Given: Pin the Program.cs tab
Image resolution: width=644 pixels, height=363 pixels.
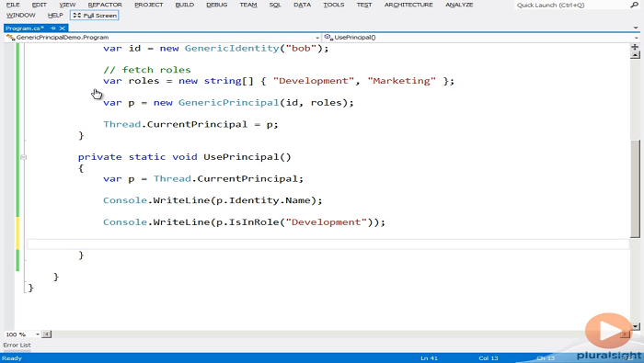Looking at the screenshot, I should click(53, 28).
